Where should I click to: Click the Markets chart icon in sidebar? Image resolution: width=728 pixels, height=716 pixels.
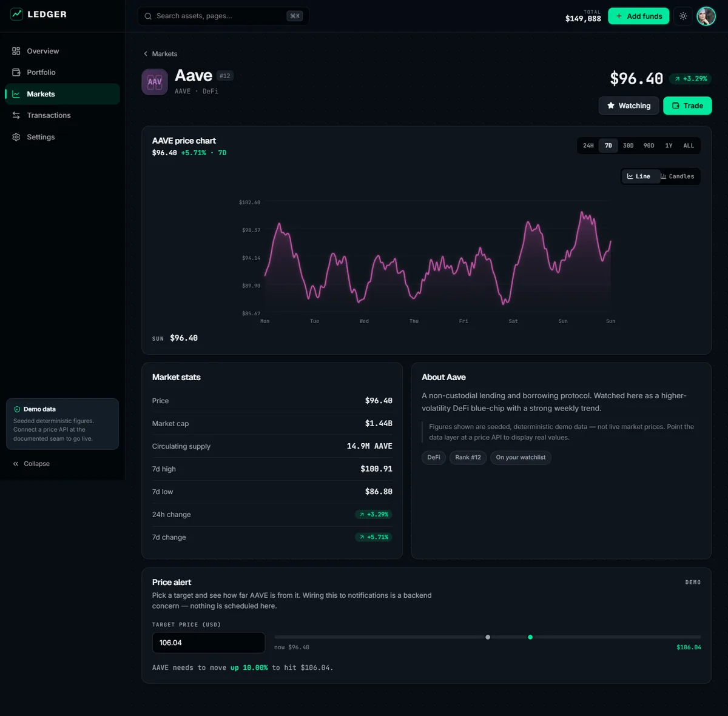pos(16,94)
